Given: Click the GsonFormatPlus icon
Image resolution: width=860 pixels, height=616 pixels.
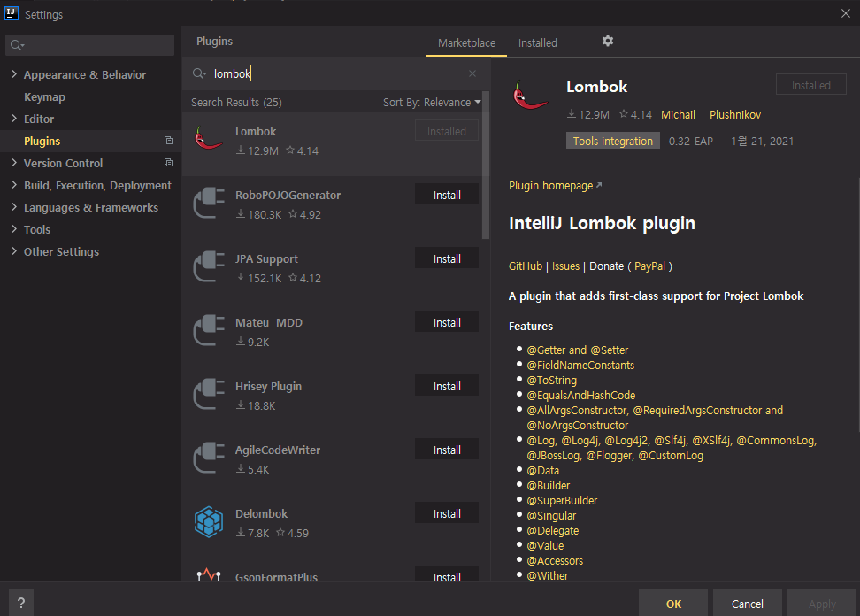Looking at the screenshot, I should [x=209, y=574].
